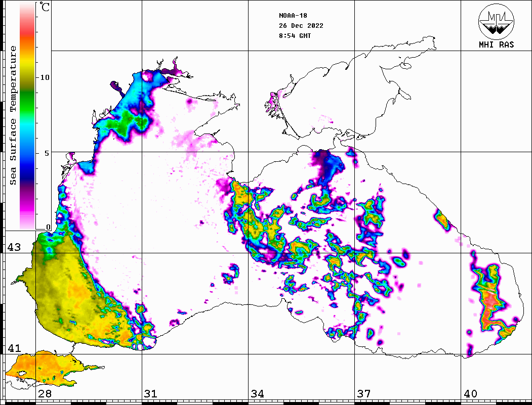Click the 'NOAA-18' satellite label

click(x=293, y=16)
